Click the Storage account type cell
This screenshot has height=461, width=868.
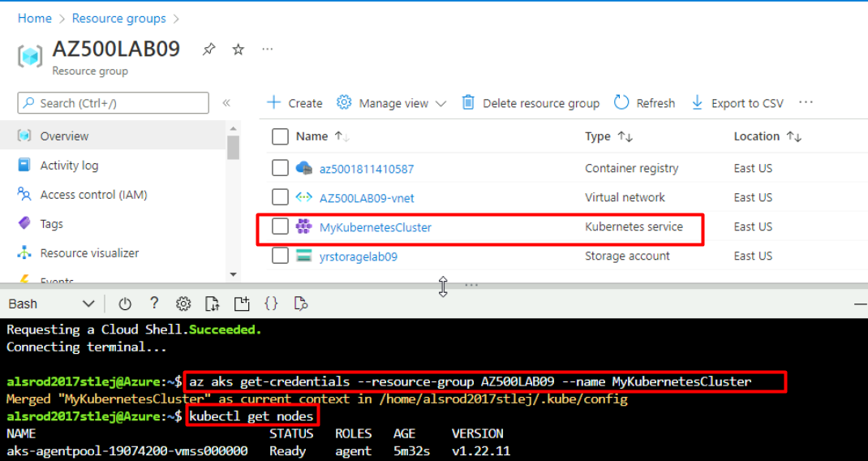(627, 256)
